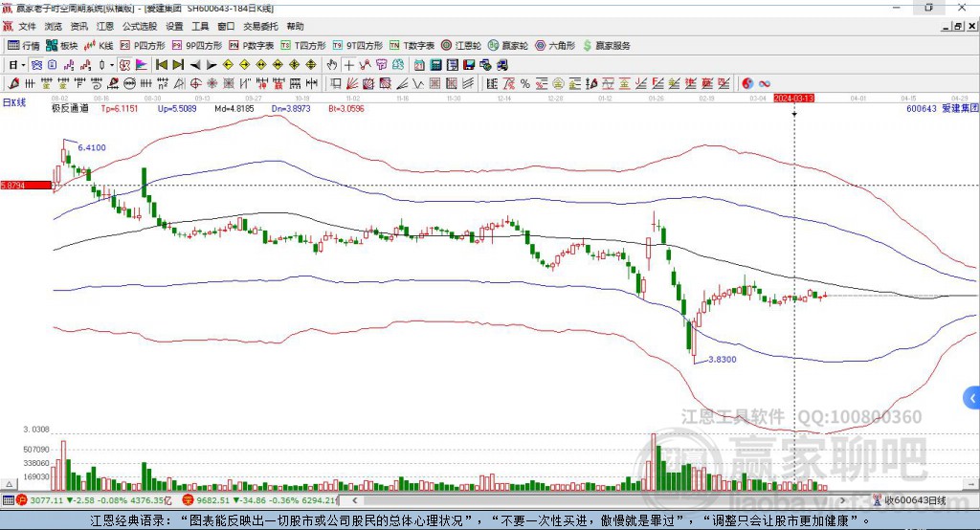Screen dimensions: 980x530
Task: Click the Tp=6.1151 value label
Action: (x=120, y=108)
